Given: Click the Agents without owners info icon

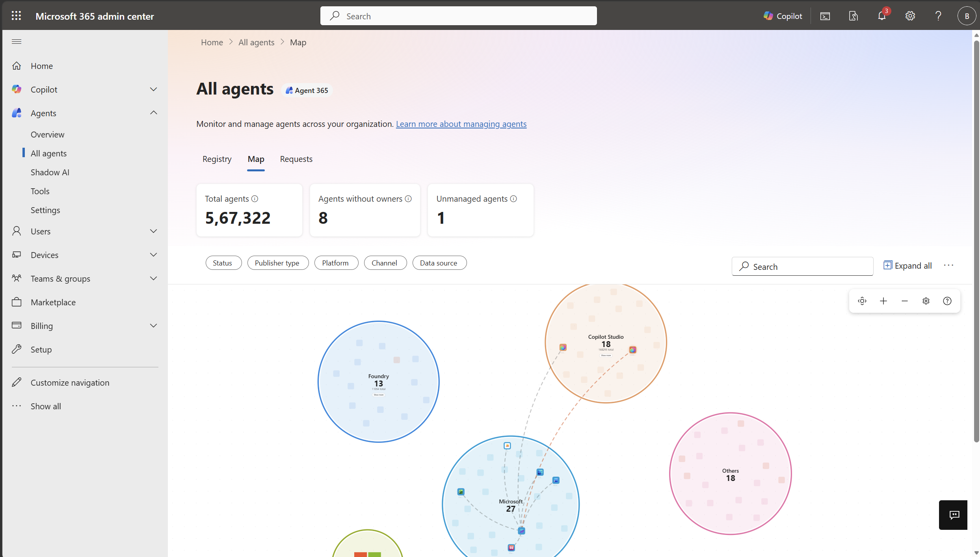Looking at the screenshot, I should [408, 199].
